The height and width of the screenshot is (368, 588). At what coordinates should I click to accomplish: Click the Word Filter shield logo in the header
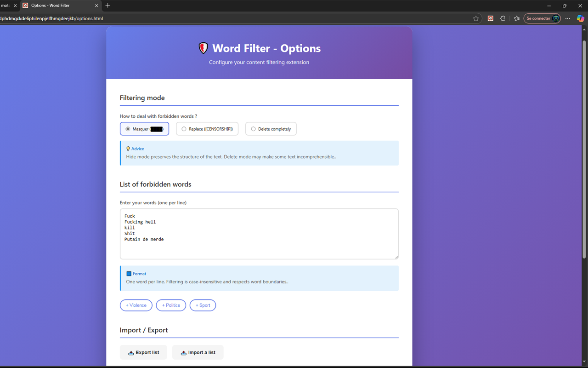click(x=204, y=48)
